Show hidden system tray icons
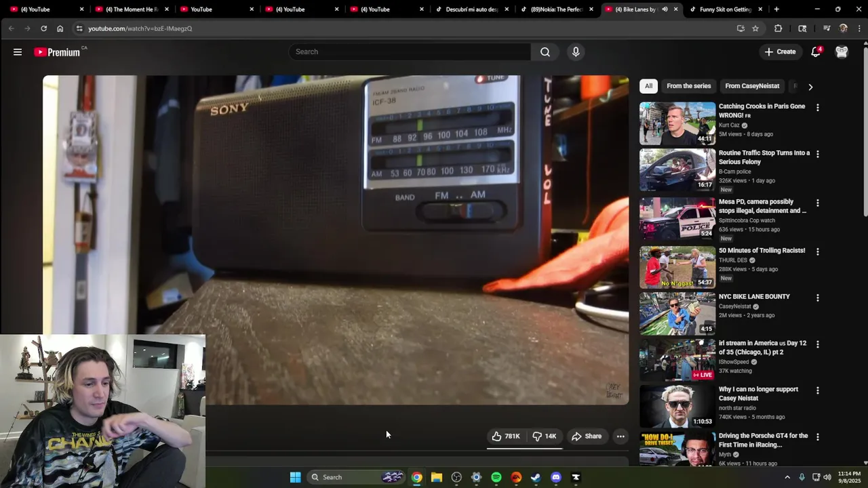This screenshot has width=868, height=488. pos(787,477)
